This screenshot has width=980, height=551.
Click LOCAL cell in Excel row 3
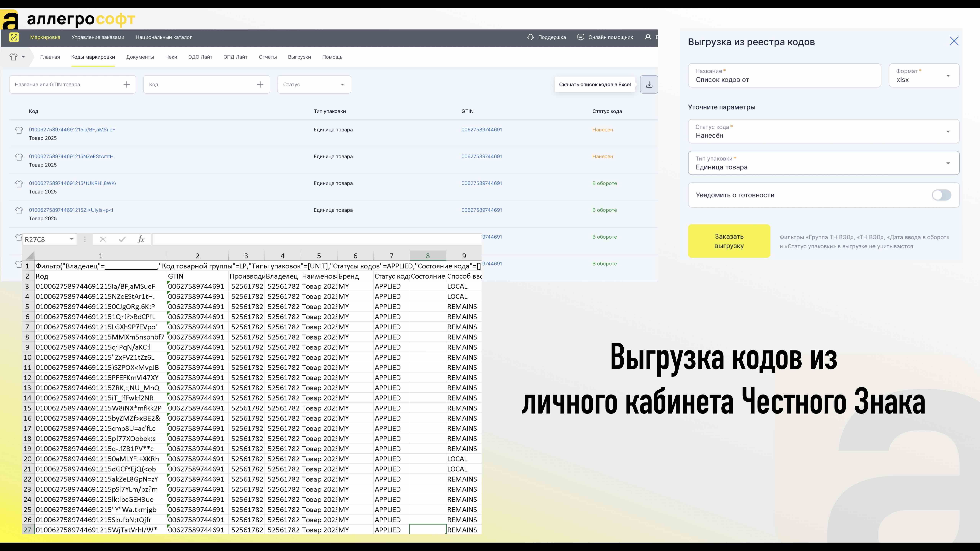[464, 286]
